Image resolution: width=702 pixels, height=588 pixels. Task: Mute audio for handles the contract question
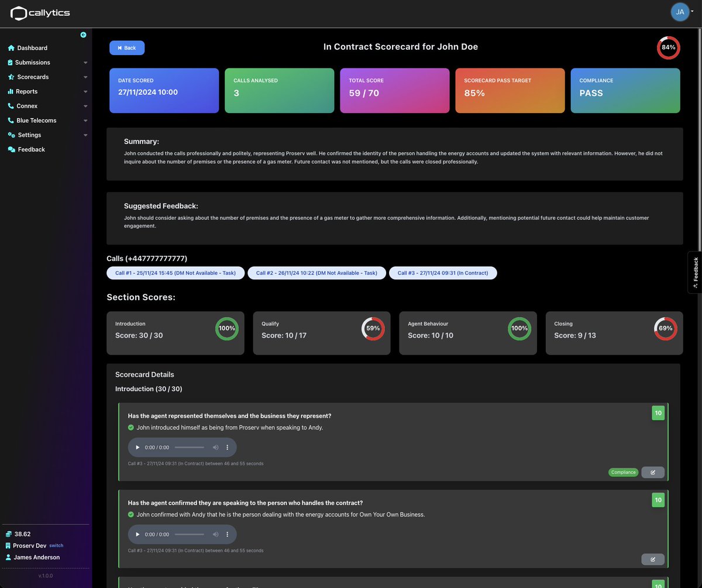(x=215, y=534)
